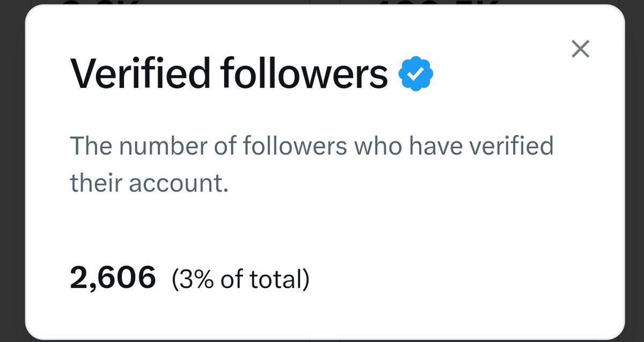Select the word "Verified" in the title
Screen dimensions: 644x342
click(140, 74)
